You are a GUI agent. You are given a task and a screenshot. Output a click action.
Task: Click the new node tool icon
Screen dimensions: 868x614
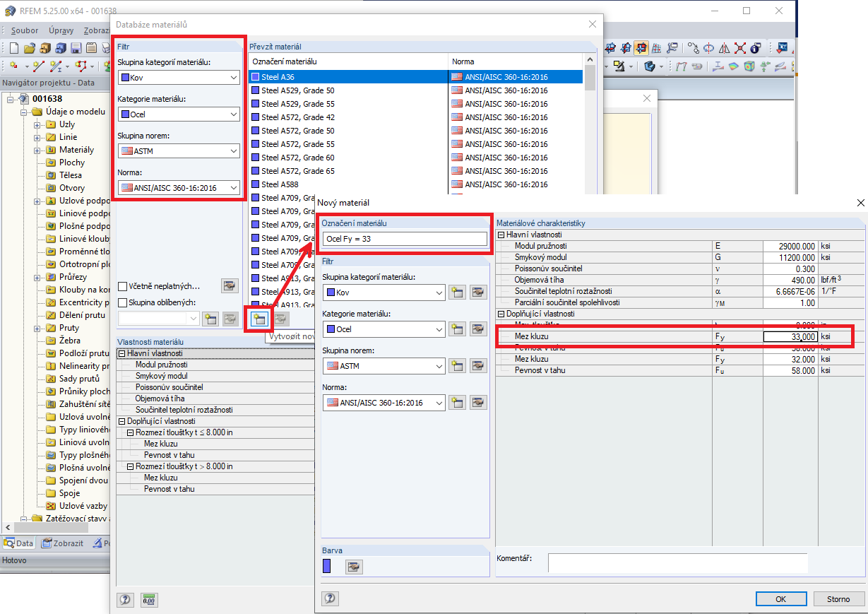coord(13,66)
